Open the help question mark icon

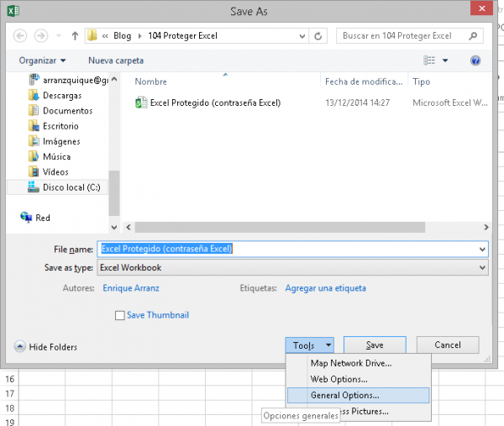475,60
